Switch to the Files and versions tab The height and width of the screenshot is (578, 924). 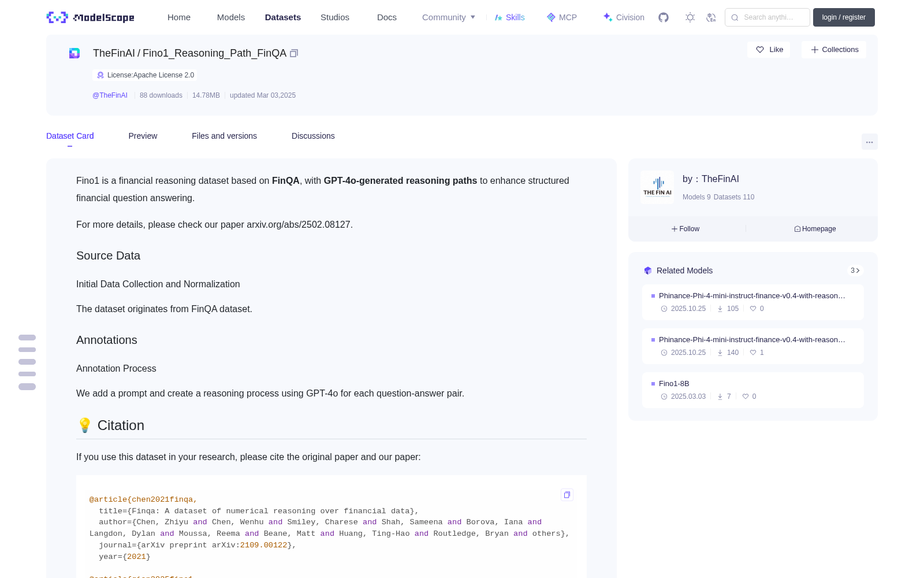pos(224,136)
